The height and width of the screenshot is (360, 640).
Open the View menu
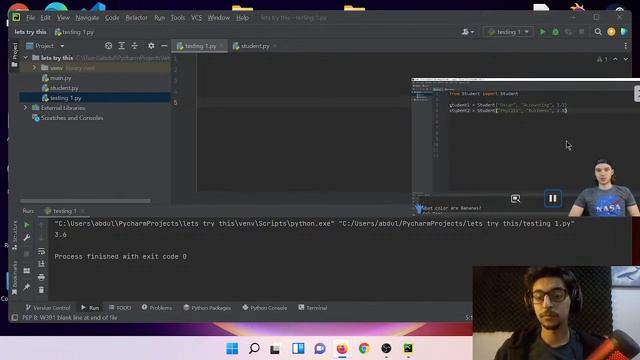click(63, 18)
